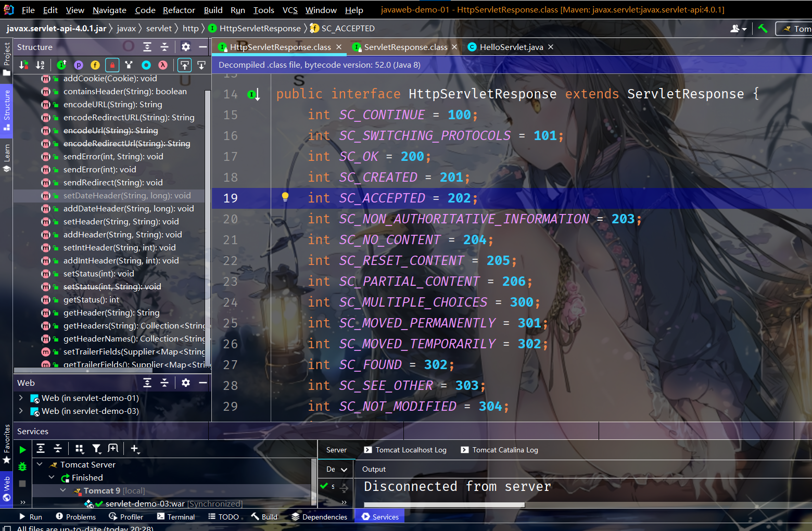Hide the Structure panel with minus icon
This screenshot has width=812, height=531.
click(203, 47)
